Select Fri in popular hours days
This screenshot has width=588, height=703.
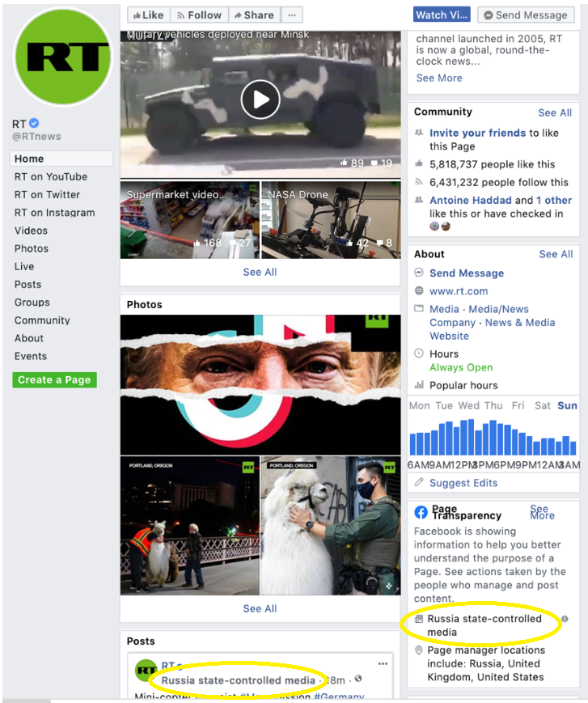click(x=518, y=406)
